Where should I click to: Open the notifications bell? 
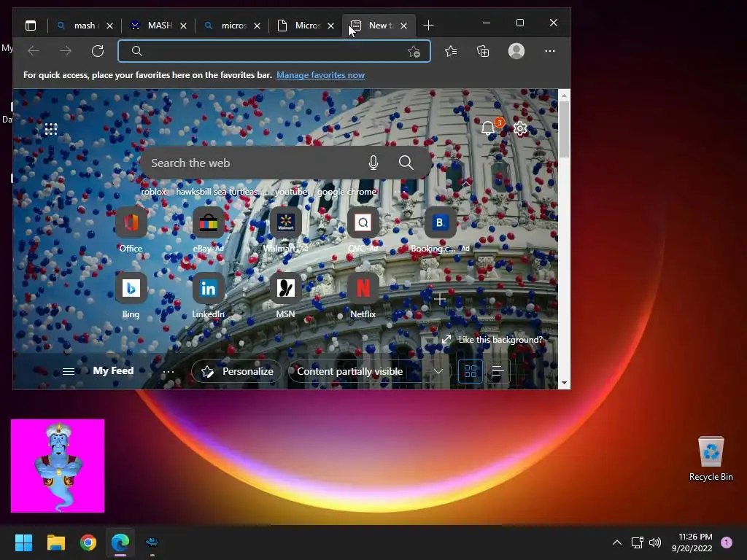[x=488, y=128]
